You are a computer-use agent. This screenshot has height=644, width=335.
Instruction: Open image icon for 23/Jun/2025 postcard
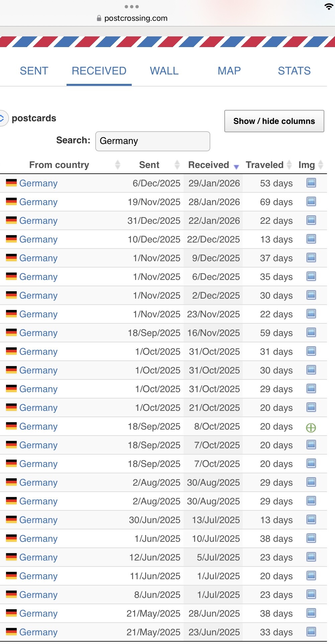pos(311,632)
